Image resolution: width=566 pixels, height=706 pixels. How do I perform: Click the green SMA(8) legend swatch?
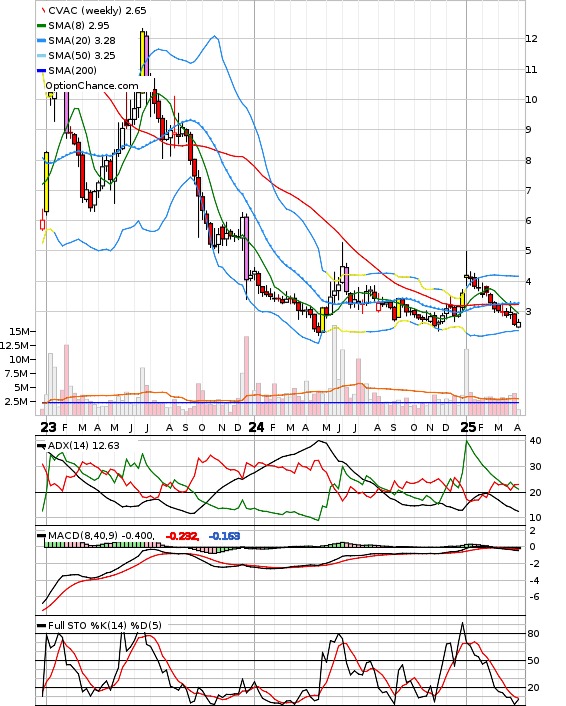click(41, 26)
